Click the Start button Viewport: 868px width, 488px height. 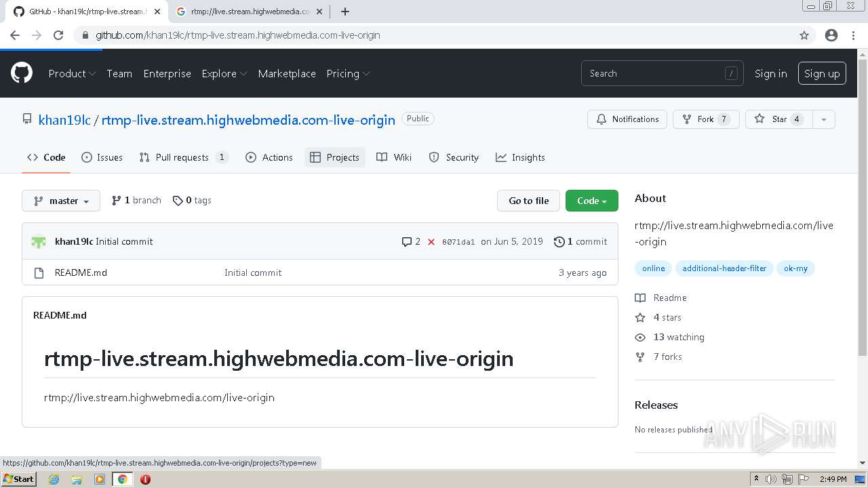coord(18,479)
